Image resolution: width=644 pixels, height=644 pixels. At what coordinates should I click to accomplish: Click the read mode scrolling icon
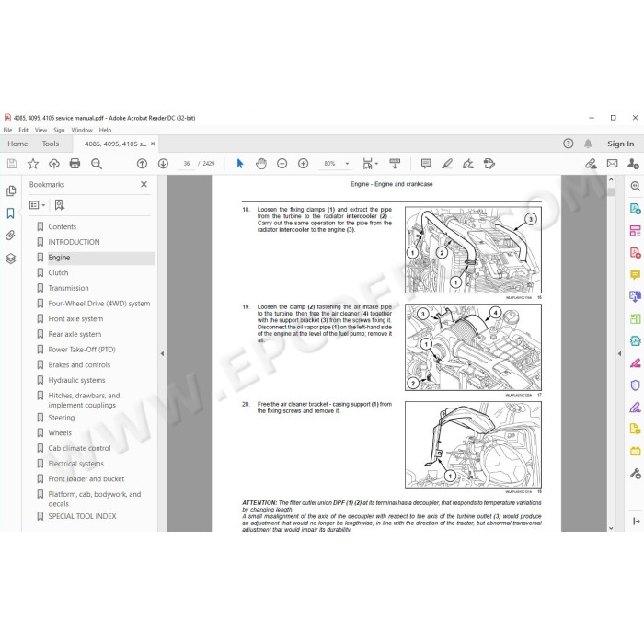(x=395, y=164)
